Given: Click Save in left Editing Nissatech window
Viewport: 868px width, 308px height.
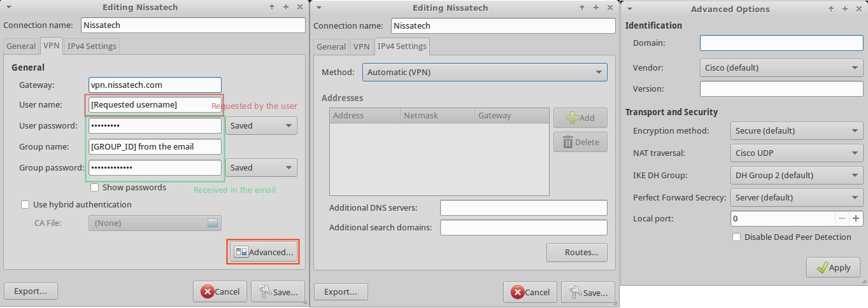Looking at the screenshot, I should pos(278,291).
